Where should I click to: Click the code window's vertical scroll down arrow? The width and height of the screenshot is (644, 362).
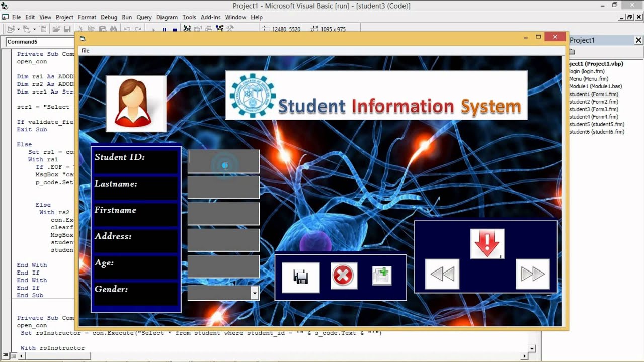point(532,348)
